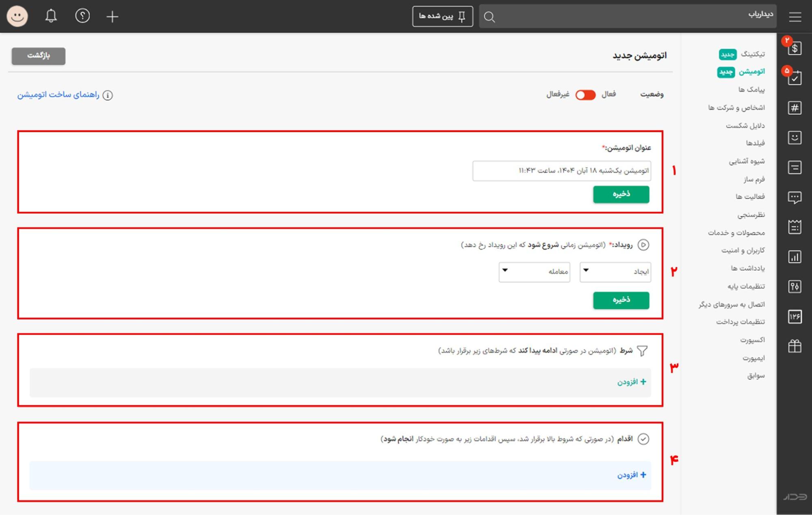
Task: Click ذخیره button under automation title
Action: coord(621,194)
